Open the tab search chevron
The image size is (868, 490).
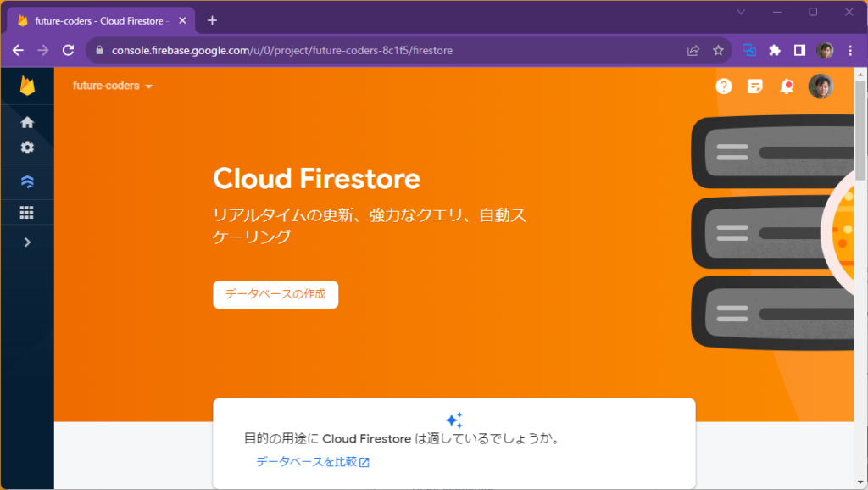coord(741,12)
